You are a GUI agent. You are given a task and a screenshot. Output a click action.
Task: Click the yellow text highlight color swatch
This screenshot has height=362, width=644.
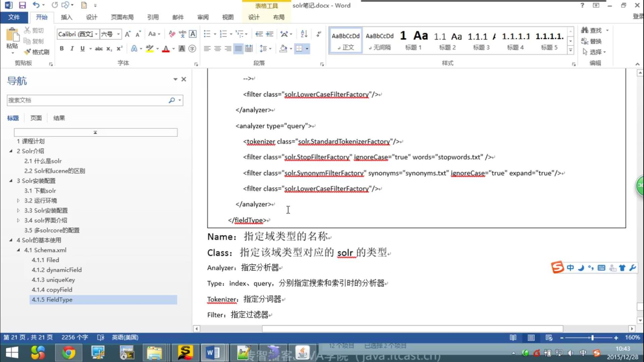150,49
